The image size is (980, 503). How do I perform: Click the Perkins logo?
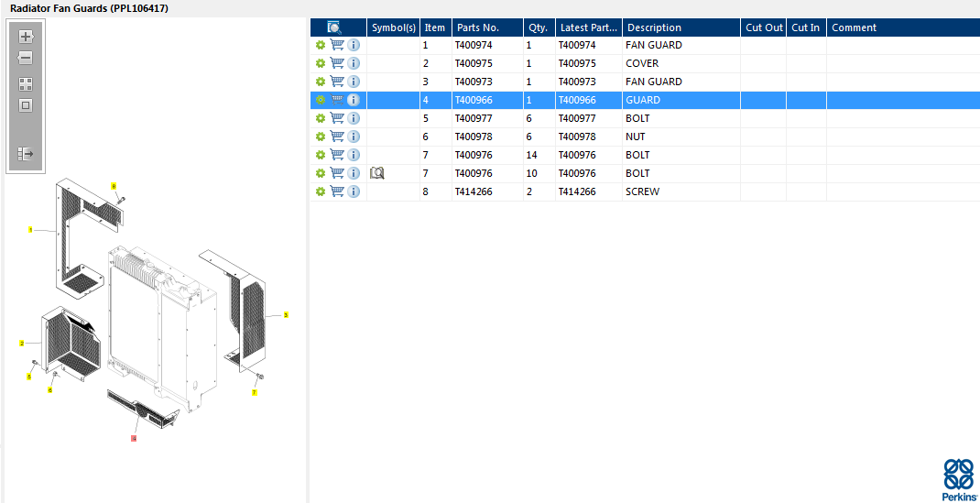958,478
